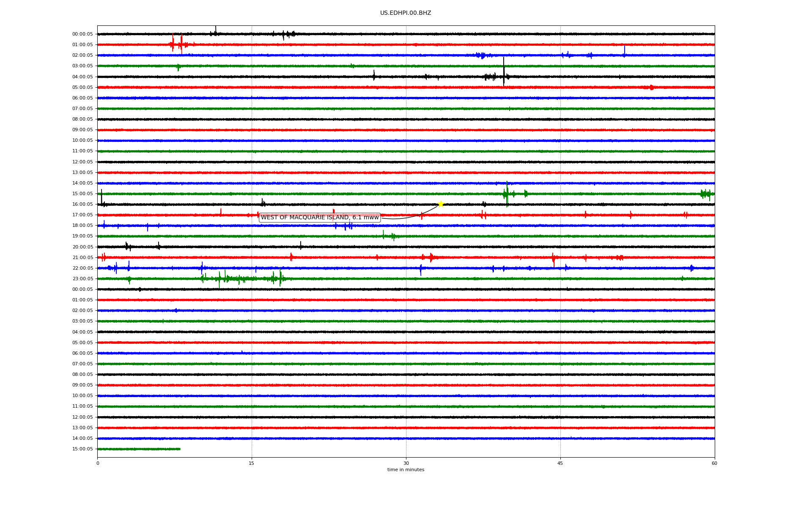The image size is (812, 508).
Task: Click the 10:00:05 label in the lower half
Action: coord(82,396)
